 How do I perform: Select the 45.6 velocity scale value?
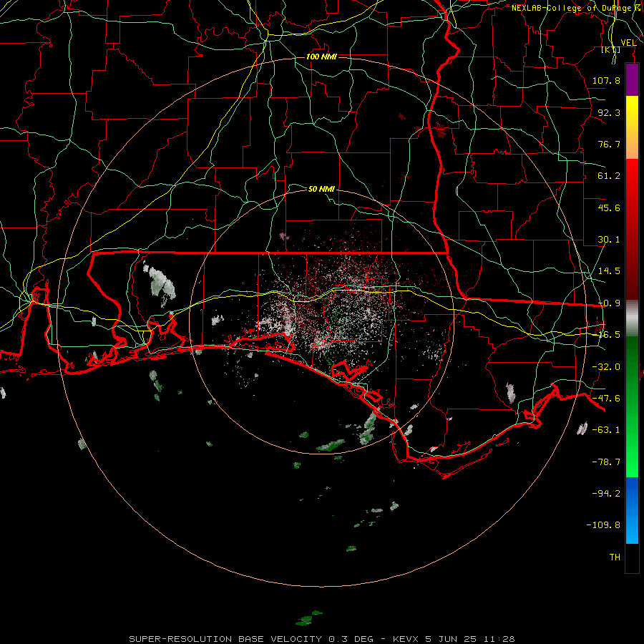(x=609, y=208)
